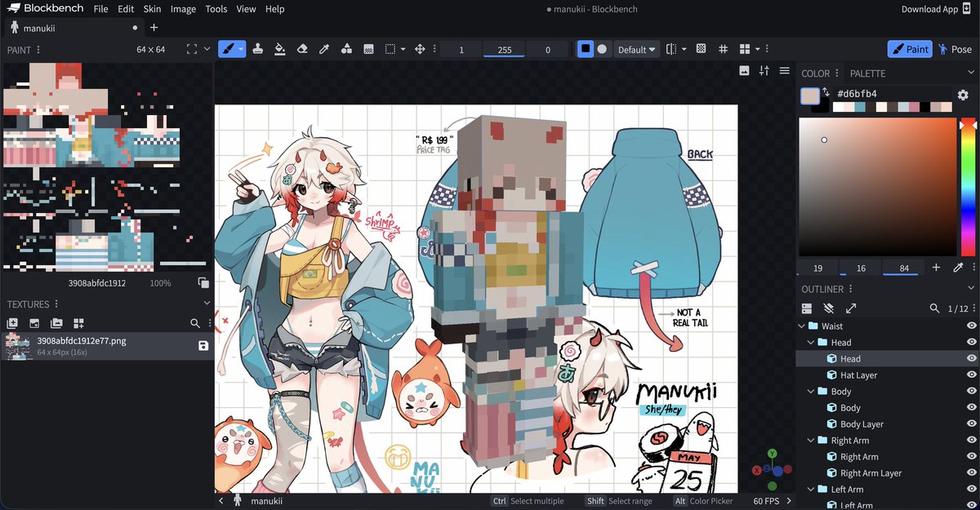Switch to Paint mode
This screenshot has height=510, width=980.
909,49
